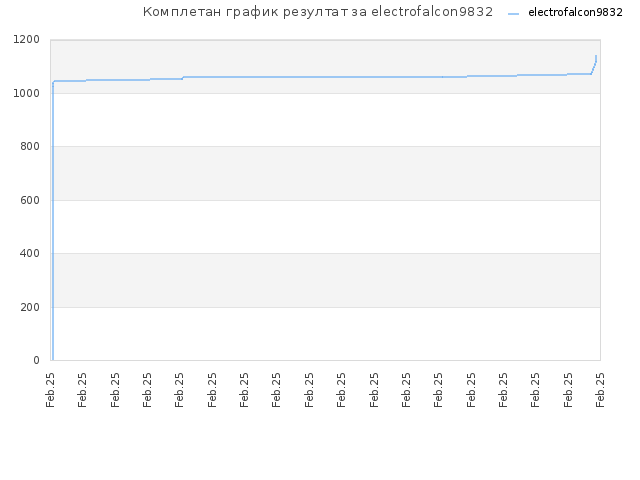
Task: Click the vertical rise at chart start
Action: click(53, 220)
